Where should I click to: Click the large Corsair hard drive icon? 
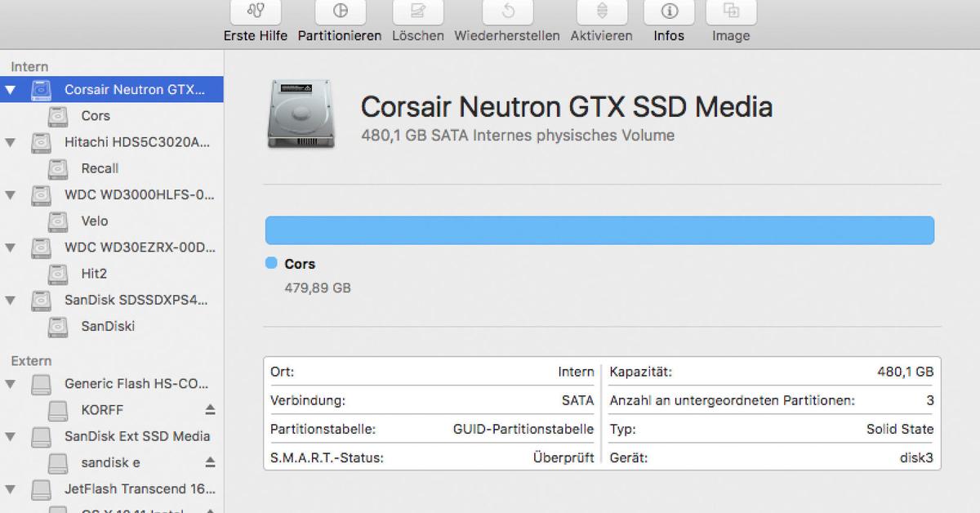(x=300, y=114)
